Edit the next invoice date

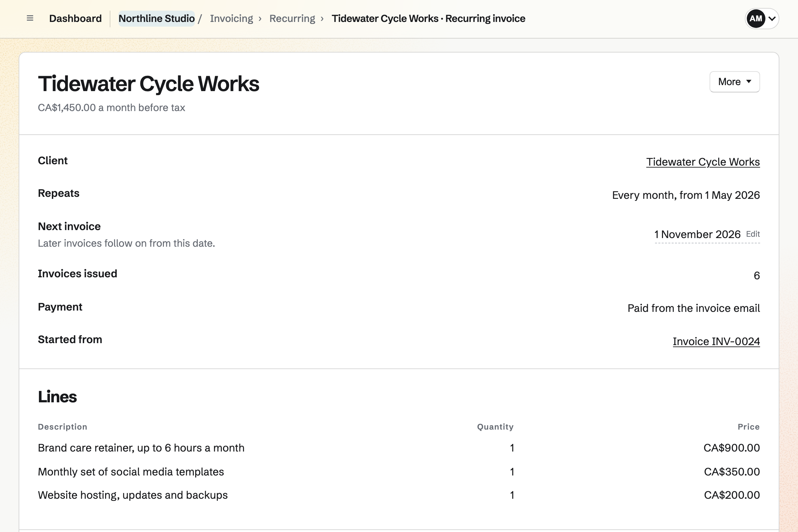(x=753, y=234)
